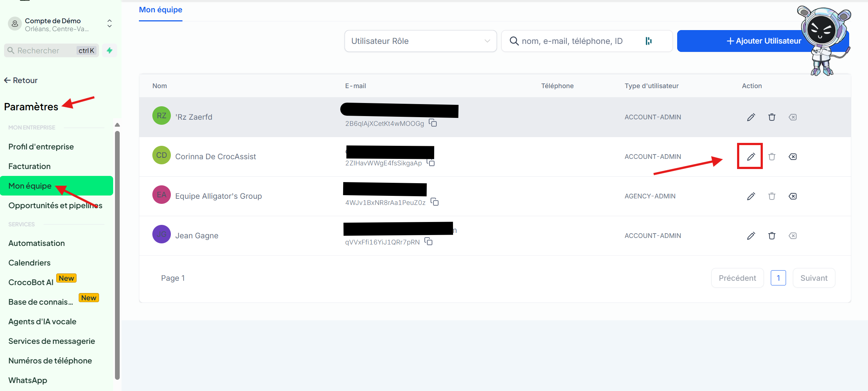Click the green lightning bolt quick action icon

[110, 50]
